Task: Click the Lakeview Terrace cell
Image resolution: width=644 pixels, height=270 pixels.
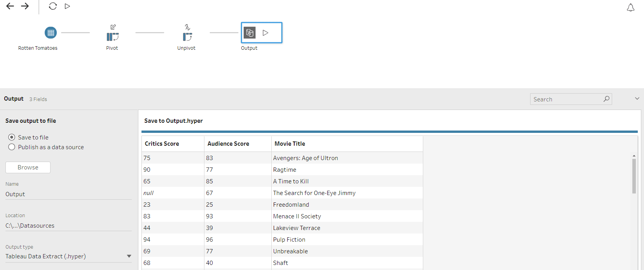Action: (347, 228)
